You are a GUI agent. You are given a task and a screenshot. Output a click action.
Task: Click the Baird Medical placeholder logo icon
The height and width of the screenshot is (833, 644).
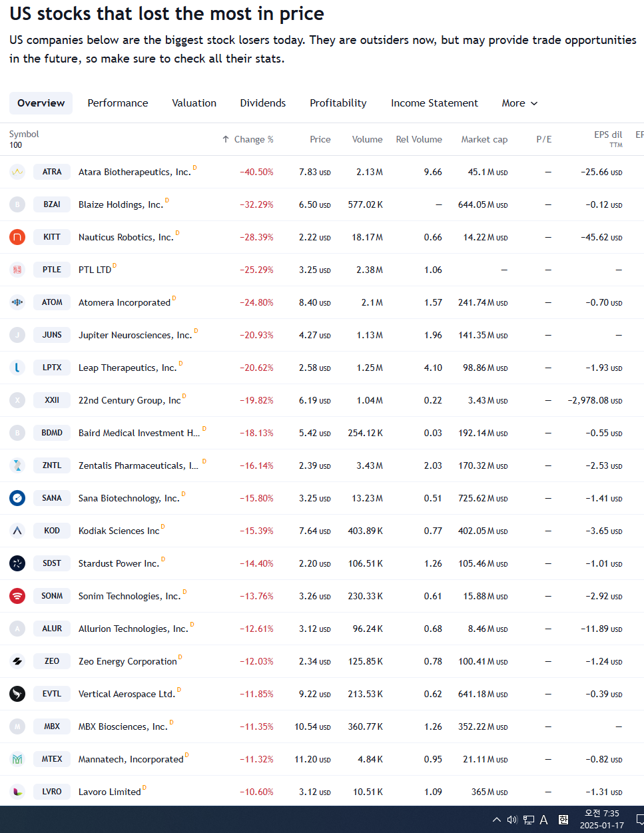click(17, 433)
